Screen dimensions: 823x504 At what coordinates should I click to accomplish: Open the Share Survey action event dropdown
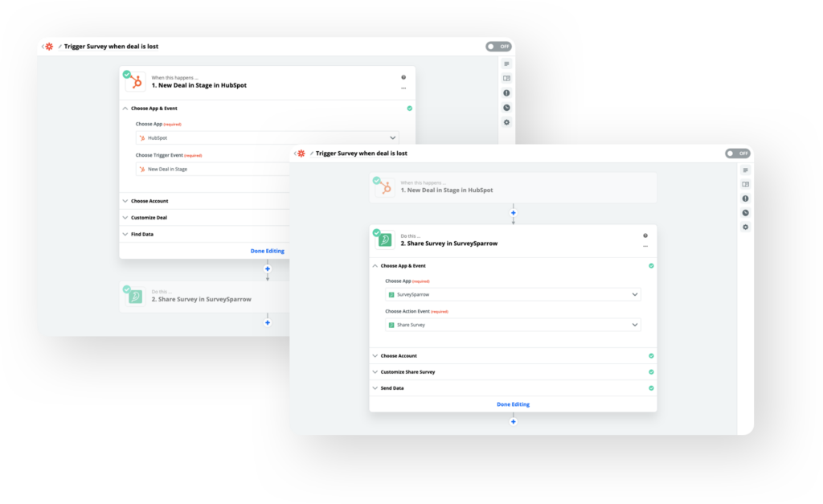point(513,324)
